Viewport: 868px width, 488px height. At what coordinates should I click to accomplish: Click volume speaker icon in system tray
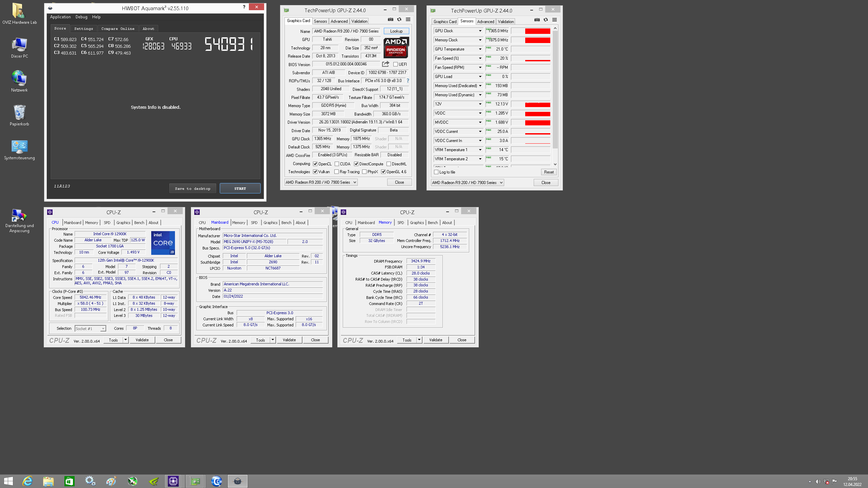click(x=818, y=482)
